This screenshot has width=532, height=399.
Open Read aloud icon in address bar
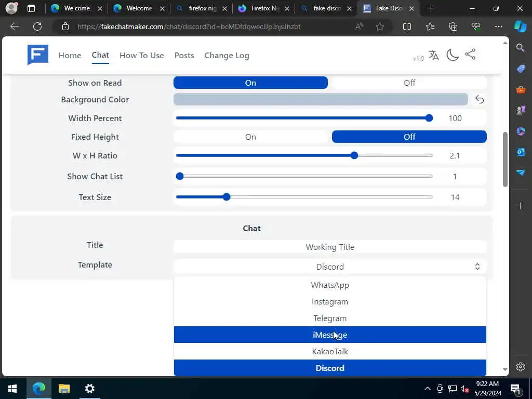point(359,26)
